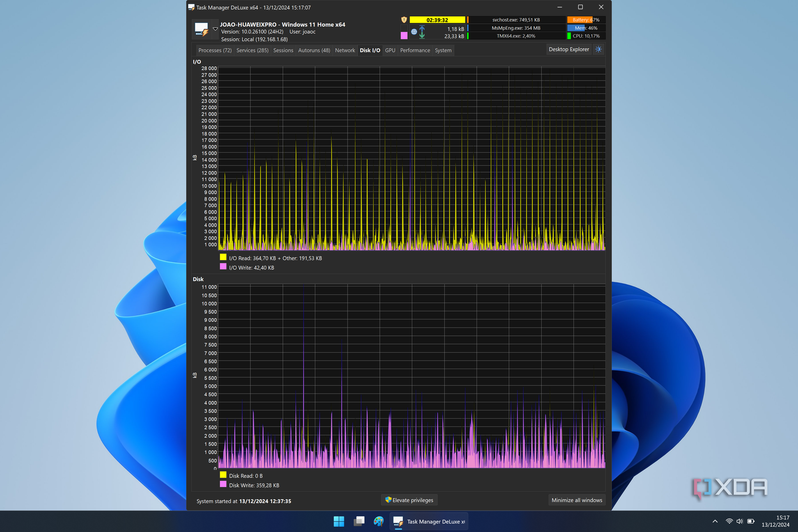Click the Task Manager DeLuxe logo icon
The image size is (798, 532).
[x=203, y=28]
